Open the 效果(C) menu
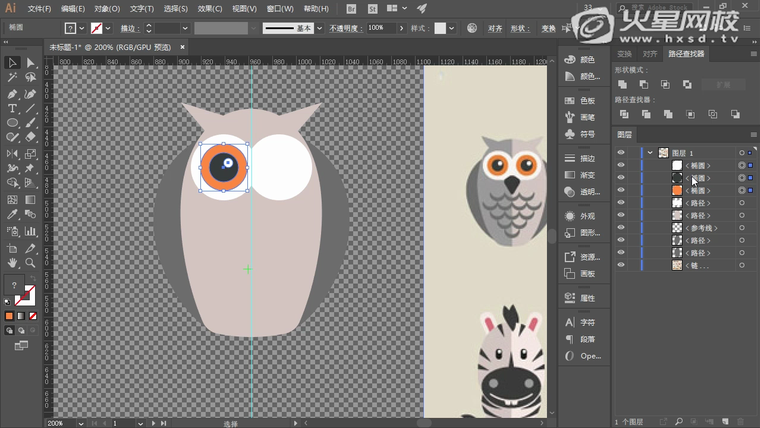Screen dimensions: 760x428 210,8
